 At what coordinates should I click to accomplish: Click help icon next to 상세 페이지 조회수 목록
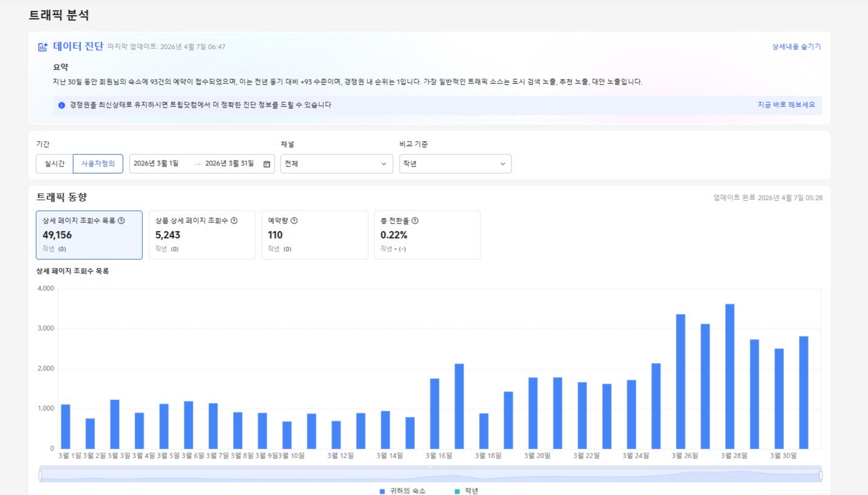pyautogui.click(x=121, y=221)
